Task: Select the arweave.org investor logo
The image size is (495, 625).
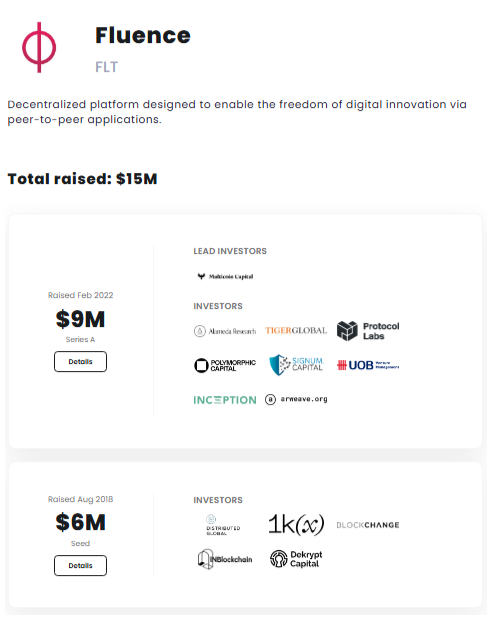Action: coord(296,399)
